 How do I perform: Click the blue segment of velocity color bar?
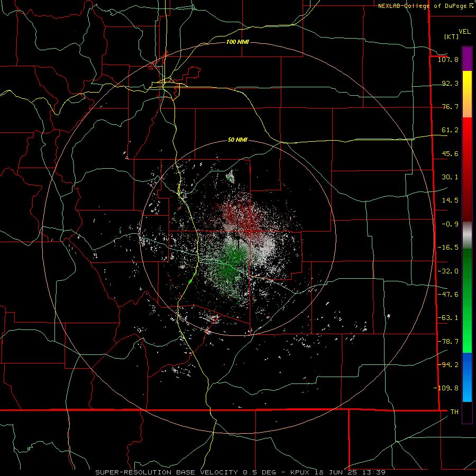(467, 377)
